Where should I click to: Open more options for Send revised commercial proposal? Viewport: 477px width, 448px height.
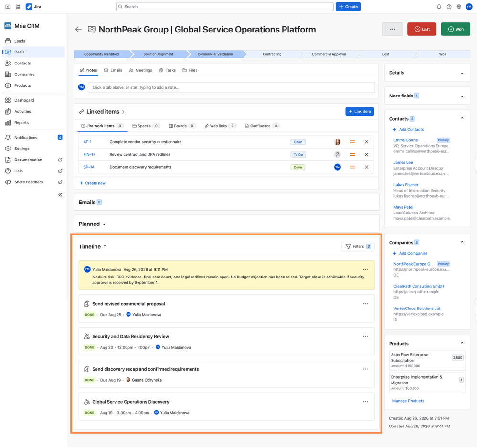(365, 304)
